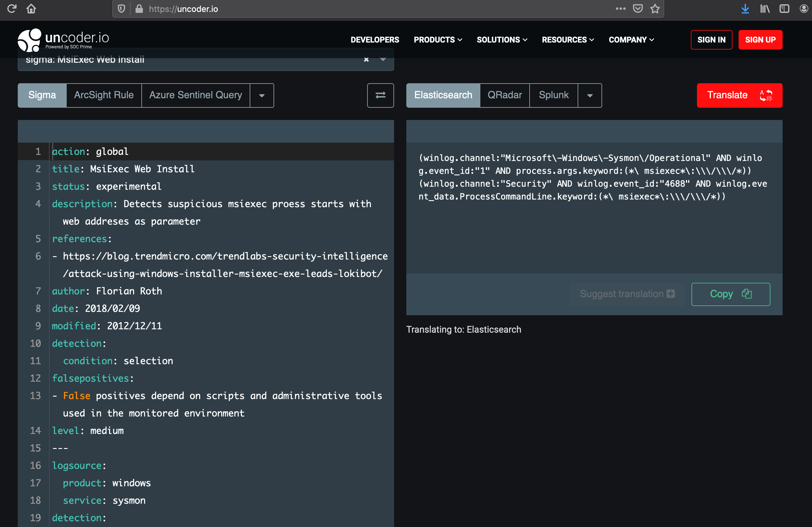
Task: Save page to Pocket icon
Action: [638, 9]
